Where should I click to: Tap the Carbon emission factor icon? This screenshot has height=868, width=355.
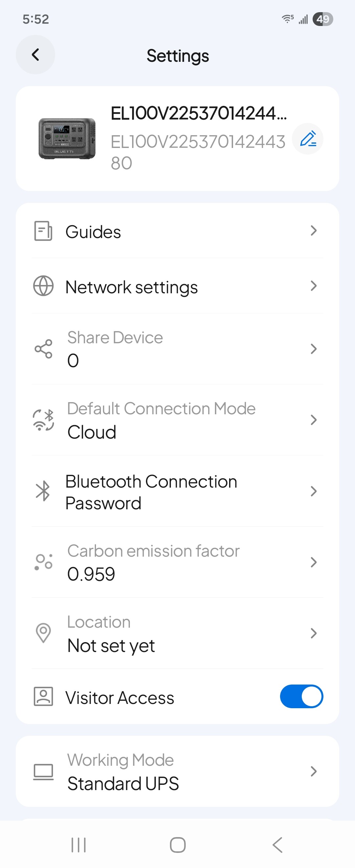tap(43, 562)
